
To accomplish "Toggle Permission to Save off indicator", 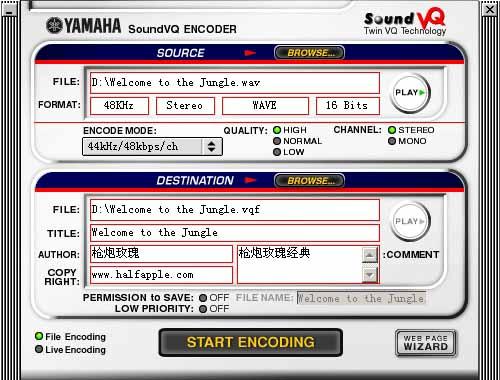I will (x=203, y=298).
